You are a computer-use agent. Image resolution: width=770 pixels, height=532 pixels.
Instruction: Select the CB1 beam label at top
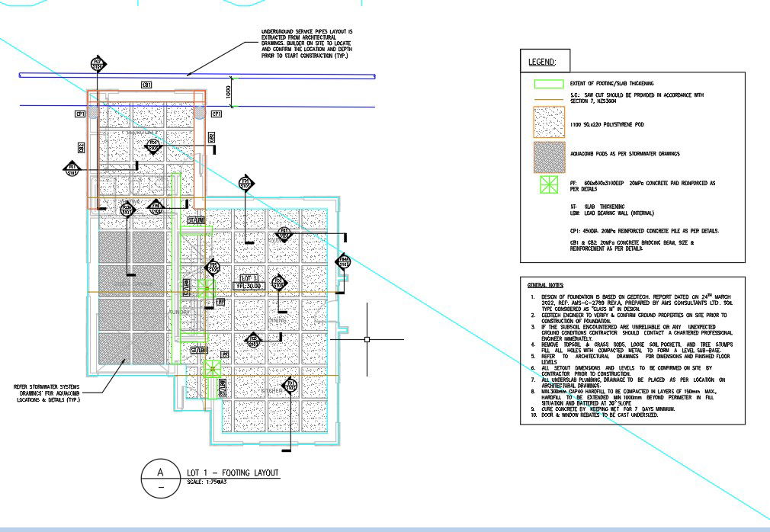click(x=146, y=85)
